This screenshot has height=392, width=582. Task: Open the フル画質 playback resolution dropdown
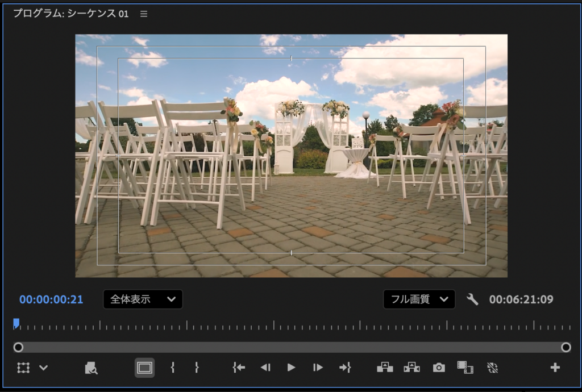(x=419, y=299)
